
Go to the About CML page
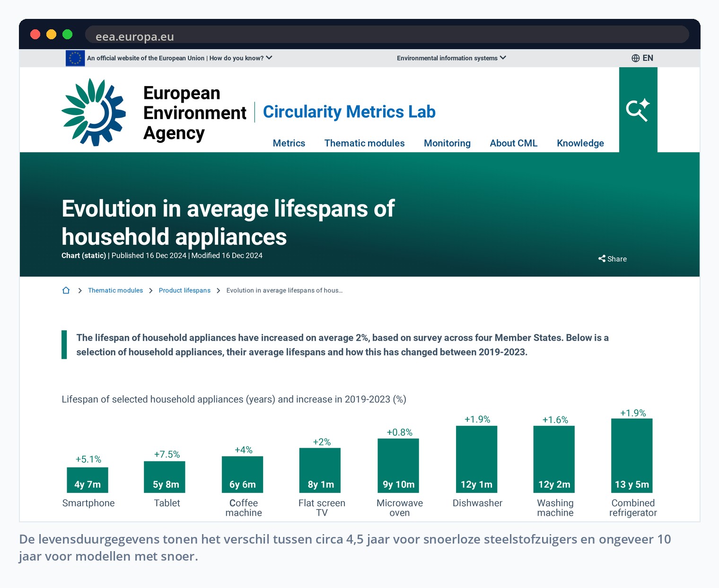click(514, 143)
